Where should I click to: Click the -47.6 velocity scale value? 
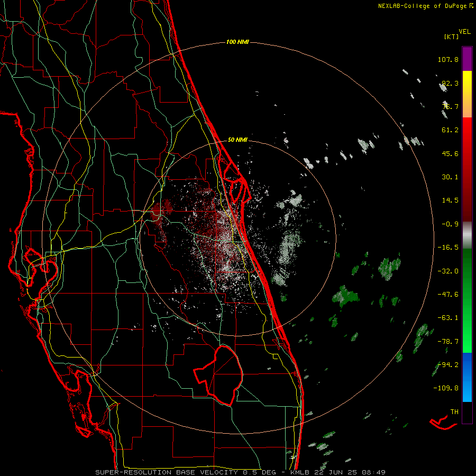click(448, 295)
